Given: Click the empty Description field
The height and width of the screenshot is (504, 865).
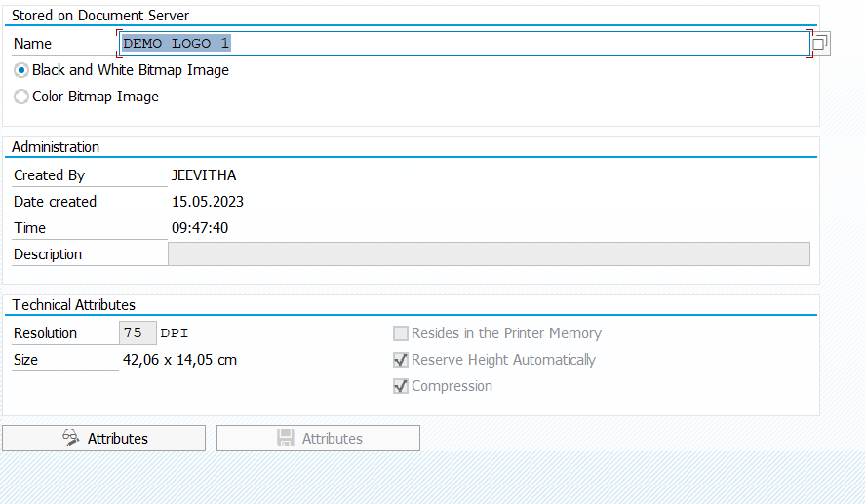Looking at the screenshot, I should 488,254.
